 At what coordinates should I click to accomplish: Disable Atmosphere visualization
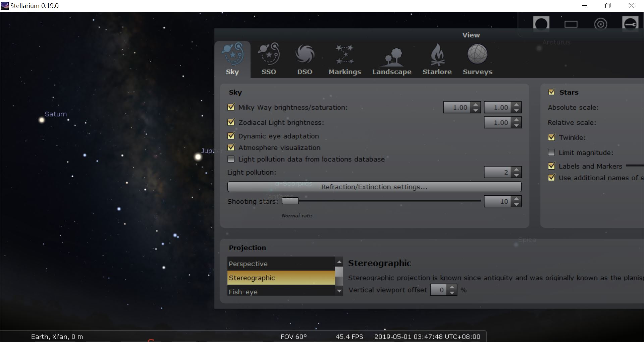point(231,147)
